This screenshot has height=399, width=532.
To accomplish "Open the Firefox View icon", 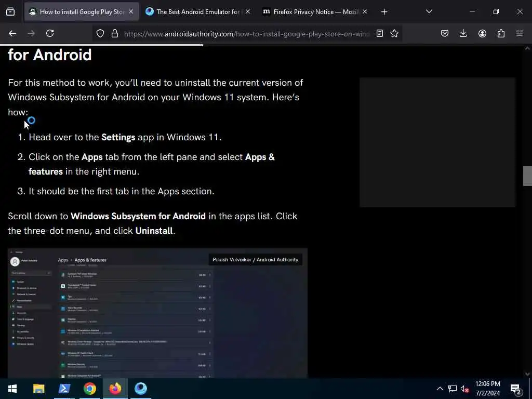I will click(10, 12).
